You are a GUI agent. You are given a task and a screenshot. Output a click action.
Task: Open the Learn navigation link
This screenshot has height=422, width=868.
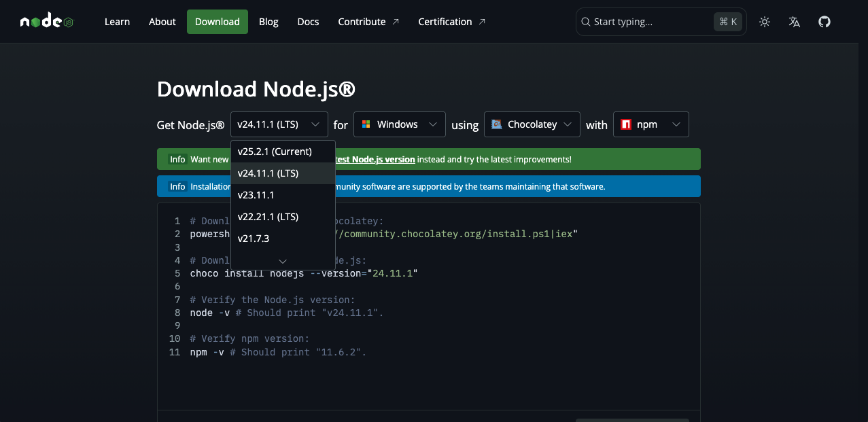pos(117,22)
